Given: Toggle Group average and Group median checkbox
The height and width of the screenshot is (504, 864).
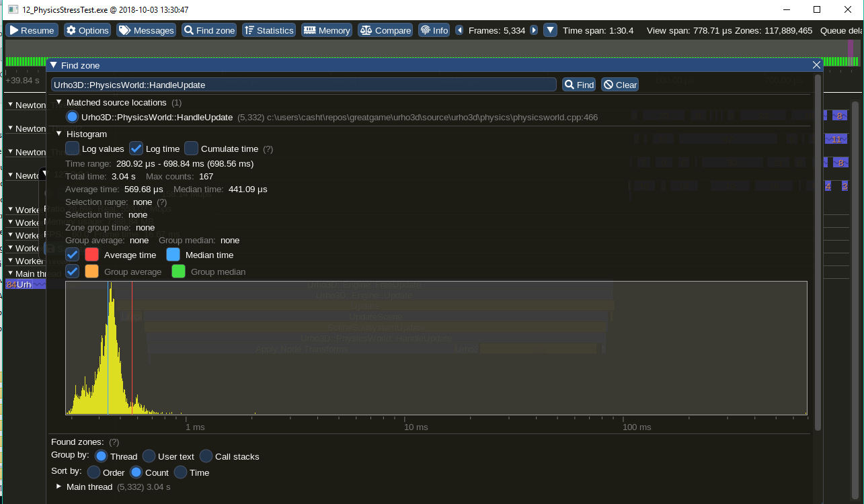Looking at the screenshot, I should coord(72,271).
